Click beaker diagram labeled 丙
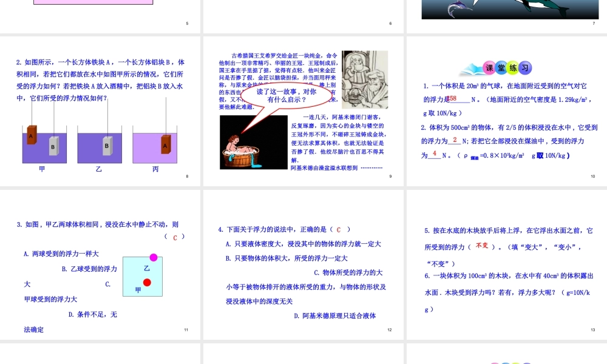 click(155, 144)
